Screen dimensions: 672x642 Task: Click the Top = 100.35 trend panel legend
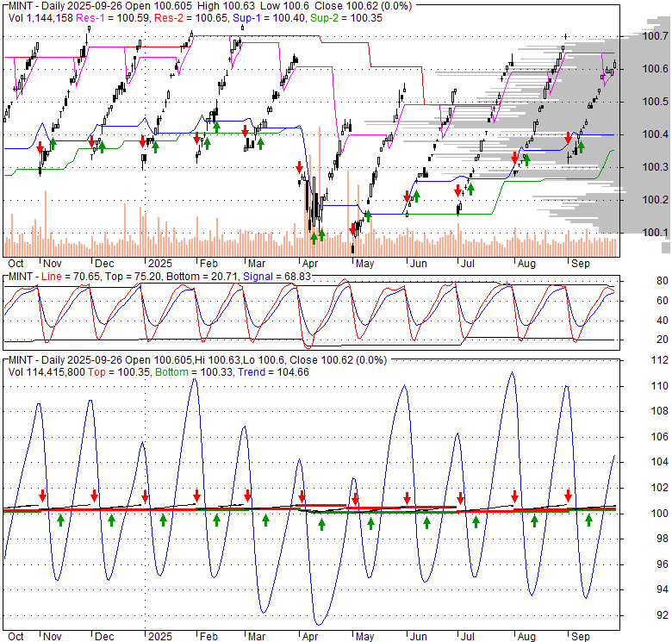(119, 372)
